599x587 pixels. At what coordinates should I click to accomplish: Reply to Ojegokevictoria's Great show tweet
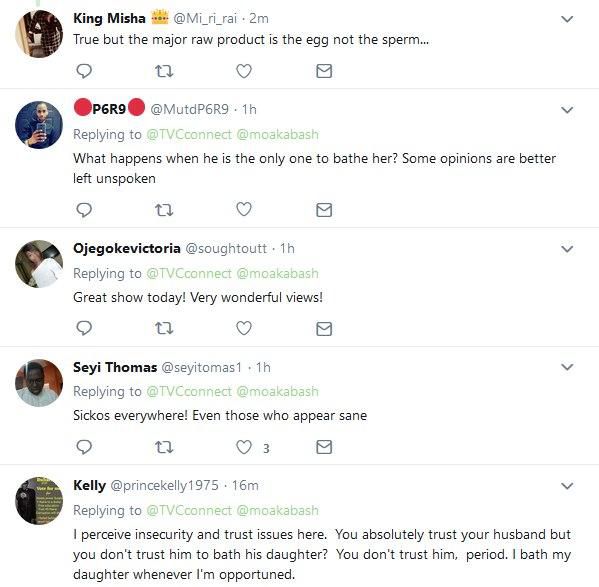click(84, 328)
